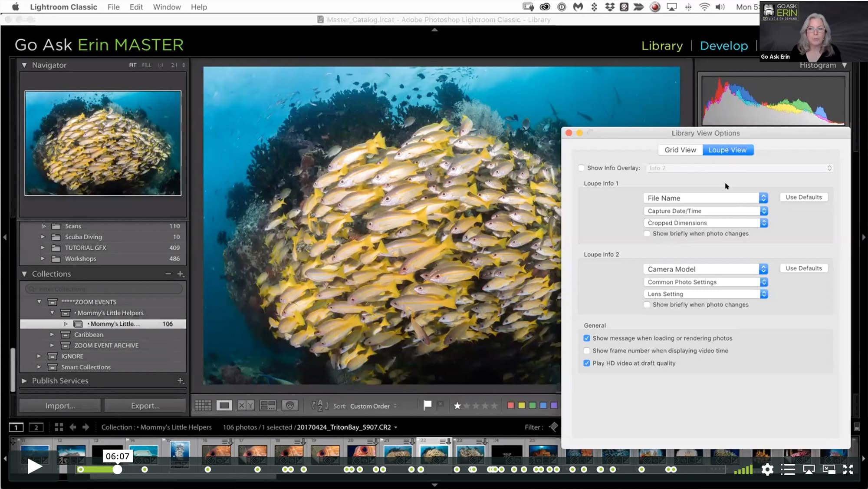Add new collection with plus icon

point(181,274)
